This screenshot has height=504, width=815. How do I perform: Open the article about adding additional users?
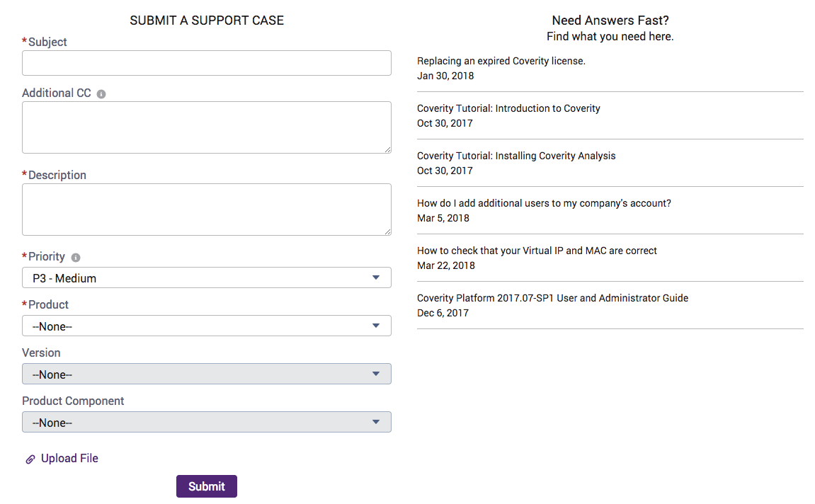point(543,203)
